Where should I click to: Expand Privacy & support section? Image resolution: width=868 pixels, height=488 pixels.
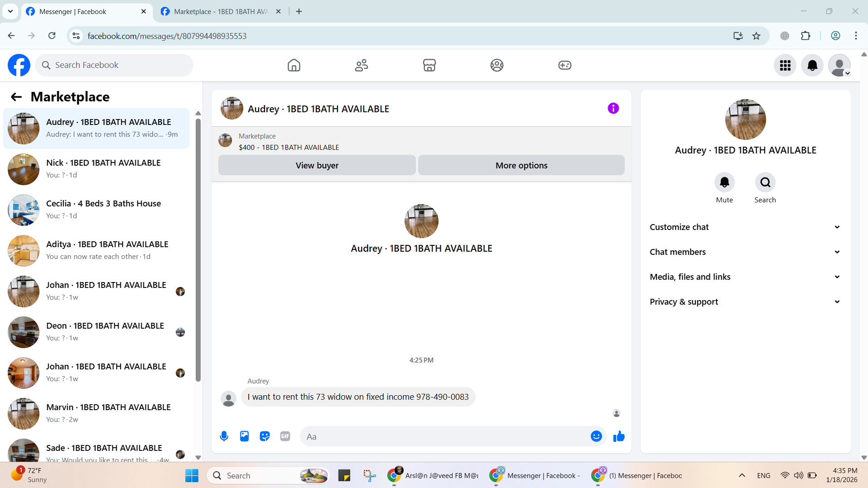pos(745,302)
